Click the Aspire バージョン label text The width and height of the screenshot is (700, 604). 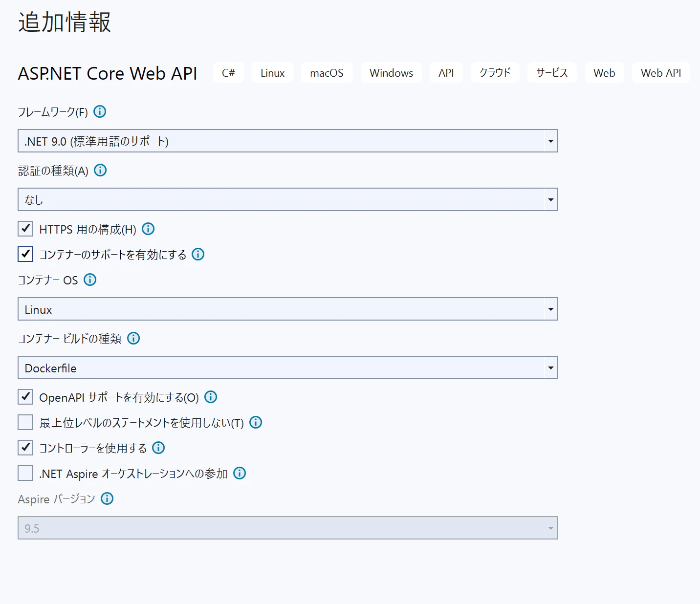(57, 499)
